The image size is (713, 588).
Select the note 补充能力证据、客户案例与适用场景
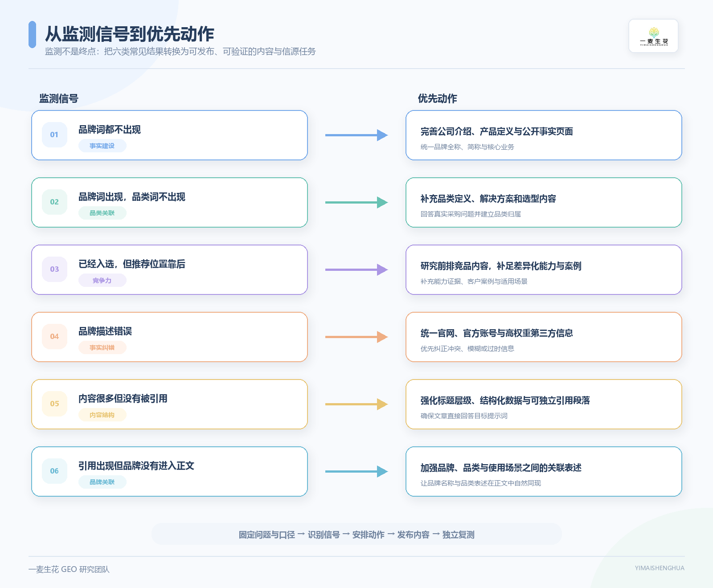[x=474, y=282]
